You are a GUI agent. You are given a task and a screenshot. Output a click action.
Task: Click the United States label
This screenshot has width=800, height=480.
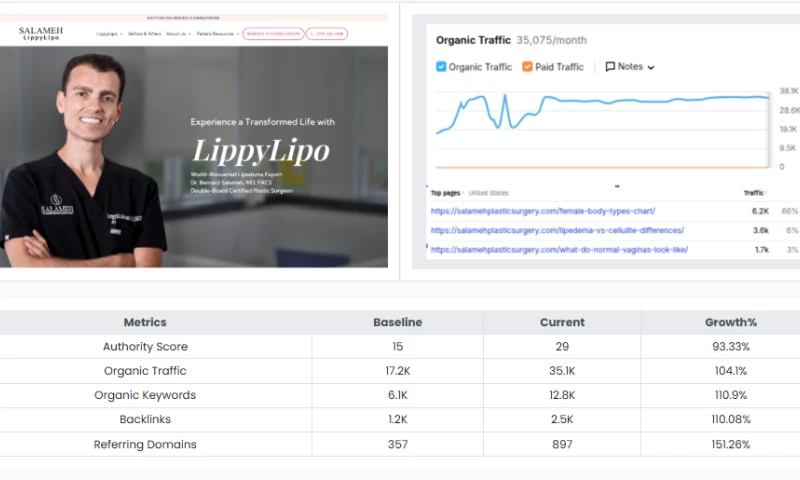(488, 193)
